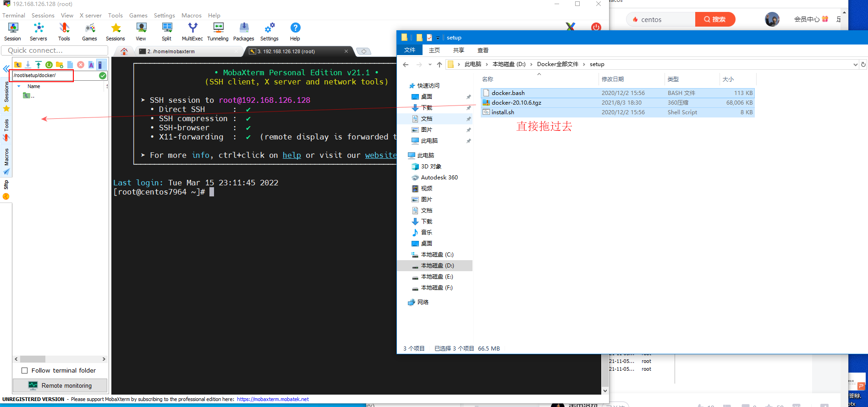Create new folder in SFTP panel
The image size is (868, 407).
point(60,65)
